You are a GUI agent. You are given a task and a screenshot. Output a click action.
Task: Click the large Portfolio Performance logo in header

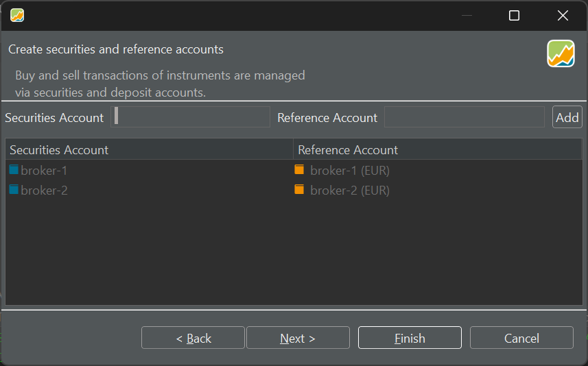coord(561,53)
